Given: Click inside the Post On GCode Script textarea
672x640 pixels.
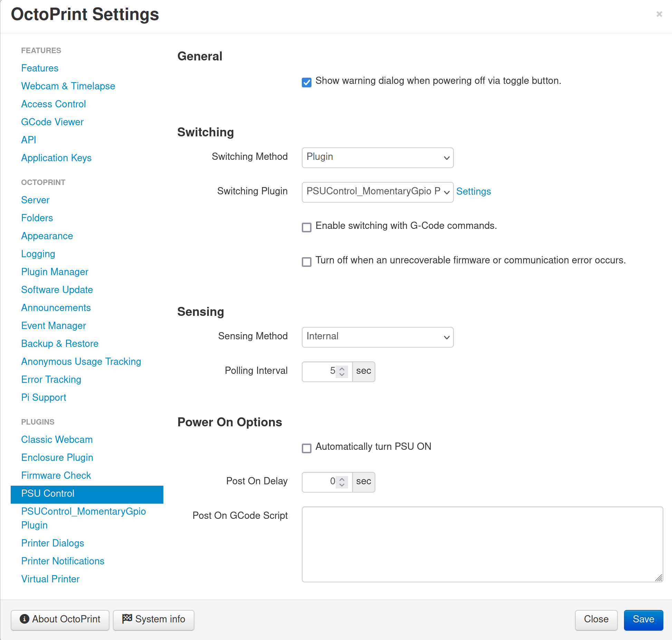Looking at the screenshot, I should pyautogui.click(x=482, y=544).
